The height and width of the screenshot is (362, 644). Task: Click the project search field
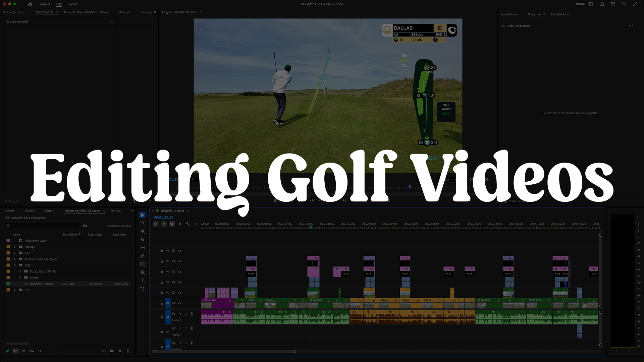tap(44, 226)
